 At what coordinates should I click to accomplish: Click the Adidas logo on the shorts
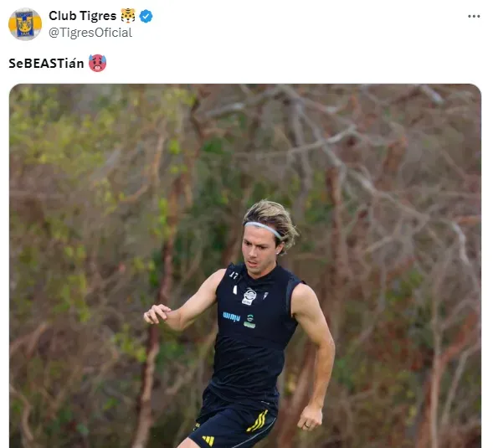(208, 440)
